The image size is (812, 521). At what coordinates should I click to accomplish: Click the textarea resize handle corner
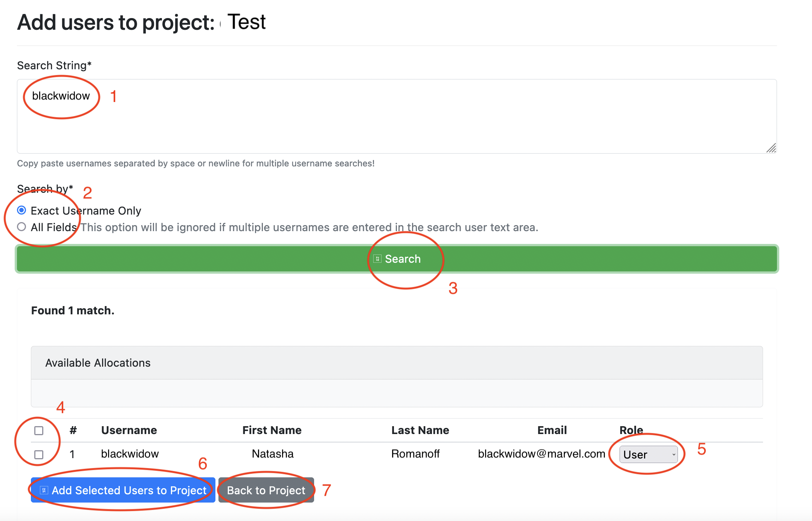[x=771, y=148]
